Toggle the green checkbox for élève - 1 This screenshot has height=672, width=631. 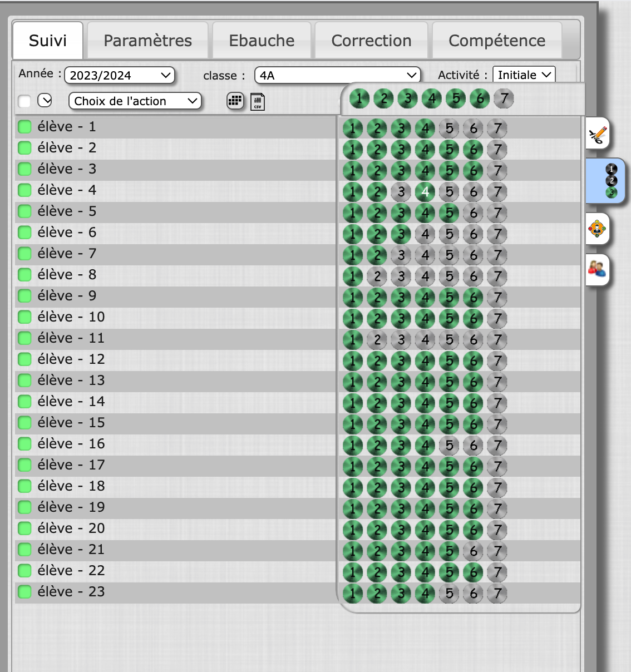pyautogui.click(x=24, y=127)
